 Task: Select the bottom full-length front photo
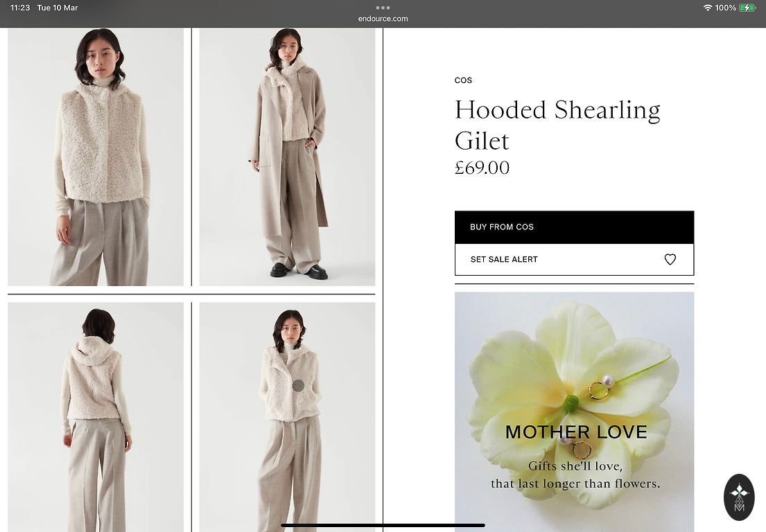tap(287, 417)
